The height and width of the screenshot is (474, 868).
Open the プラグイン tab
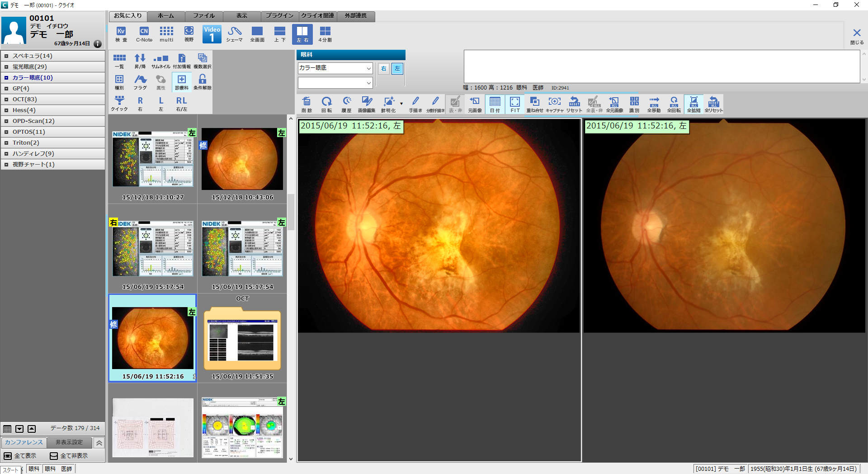pos(279,16)
